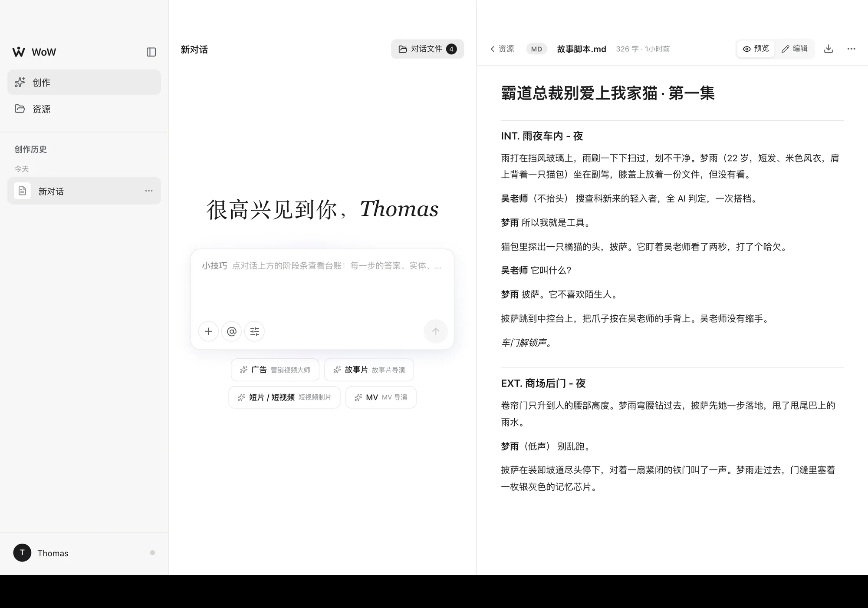Choose the MV 导演 preset
Viewport: 868px width, 608px height.
tap(381, 397)
